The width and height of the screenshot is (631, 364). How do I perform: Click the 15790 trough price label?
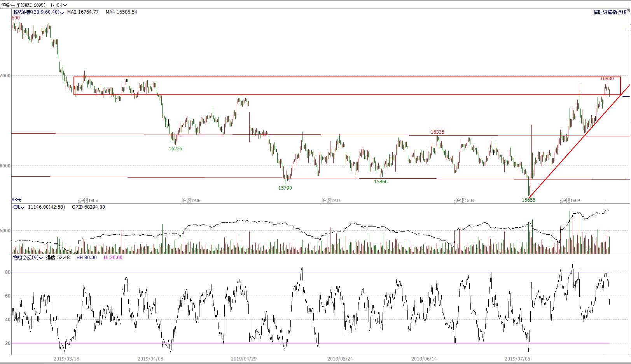pyautogui.click(x=285, y=188)
